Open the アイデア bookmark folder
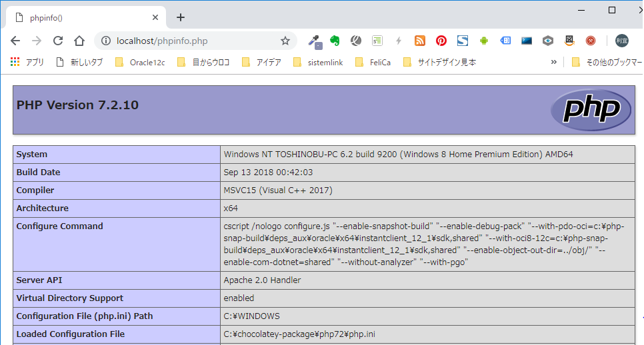 (x=261, y=62)
